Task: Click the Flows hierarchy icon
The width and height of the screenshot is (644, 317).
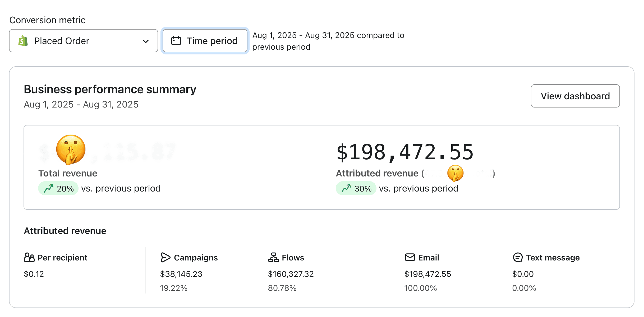Action: 273,257
